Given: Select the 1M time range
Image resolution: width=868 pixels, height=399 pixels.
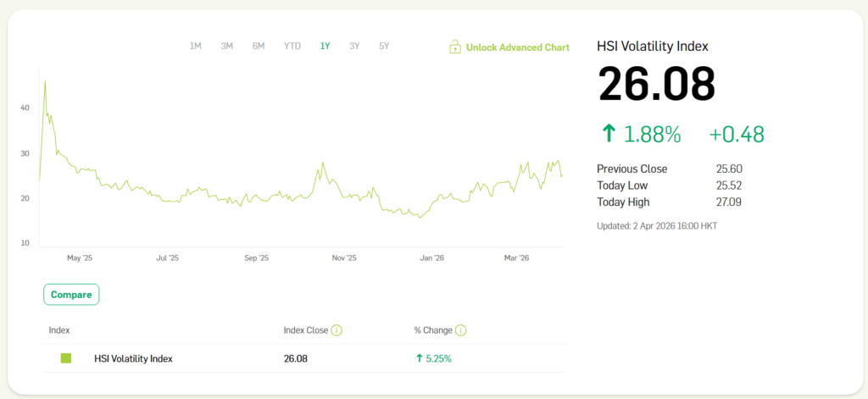Looking at the screenshot, I should [195, 47].
